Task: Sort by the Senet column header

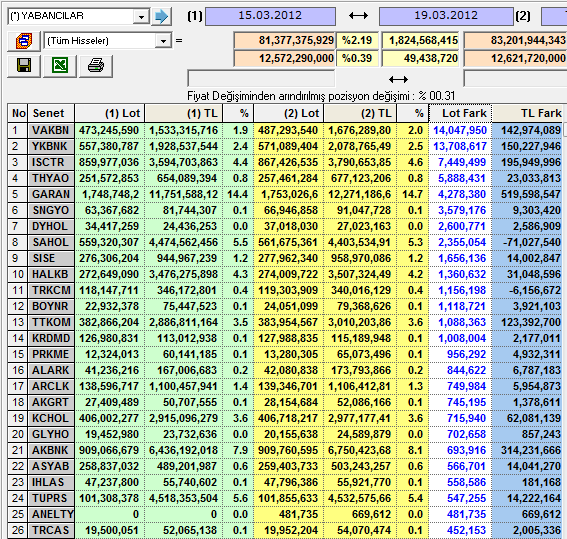Action: [51, 113]
